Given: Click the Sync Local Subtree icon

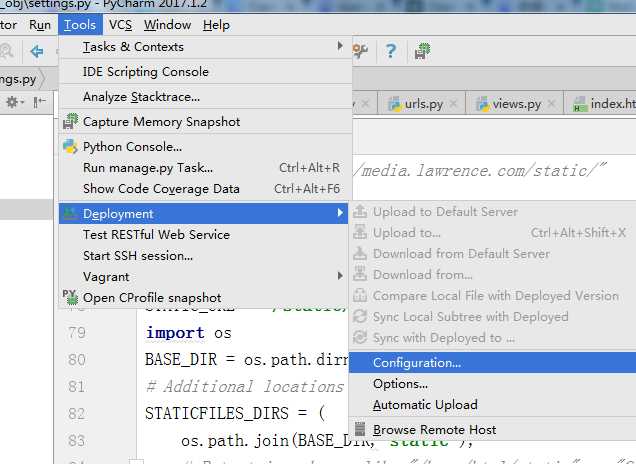Looking at the screenshot, I should click(x=360, y=316).
